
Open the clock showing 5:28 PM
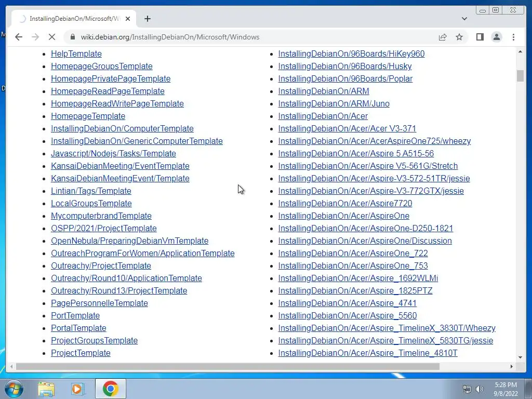[x=506, y=389]
